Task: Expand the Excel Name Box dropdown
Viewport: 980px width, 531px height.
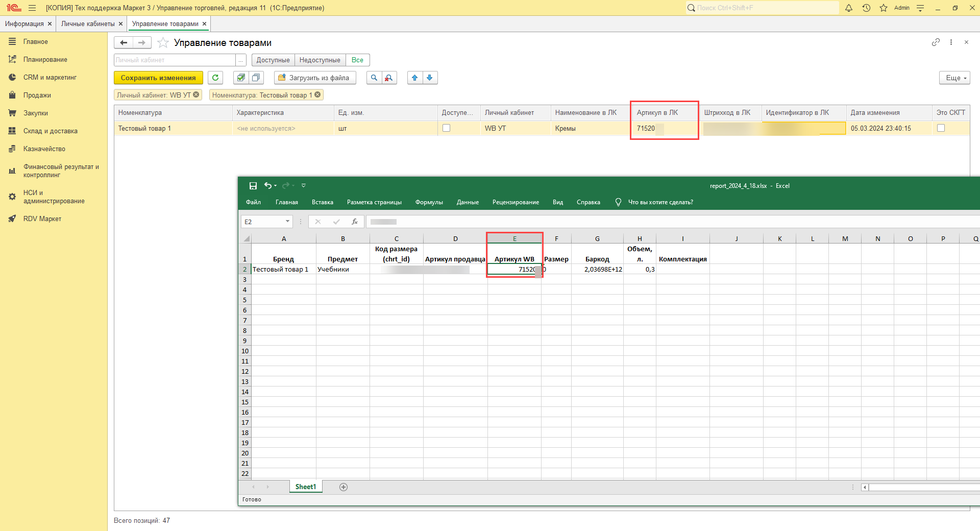Action: [287, 222]
